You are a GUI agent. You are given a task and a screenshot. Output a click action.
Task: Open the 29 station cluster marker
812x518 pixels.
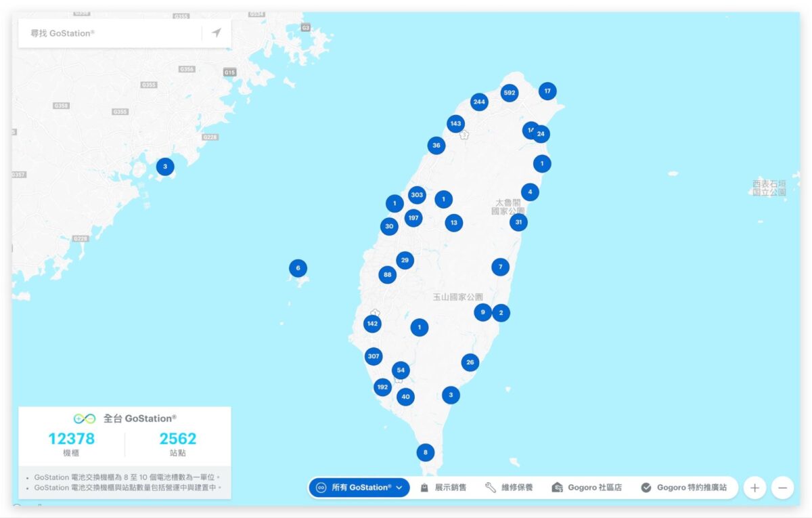click(405, 260)
